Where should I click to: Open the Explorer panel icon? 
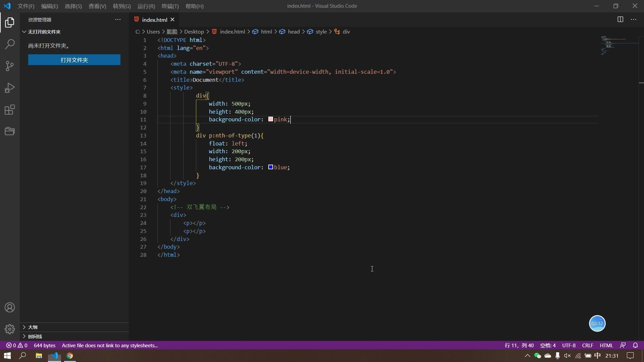click(10, 22)
